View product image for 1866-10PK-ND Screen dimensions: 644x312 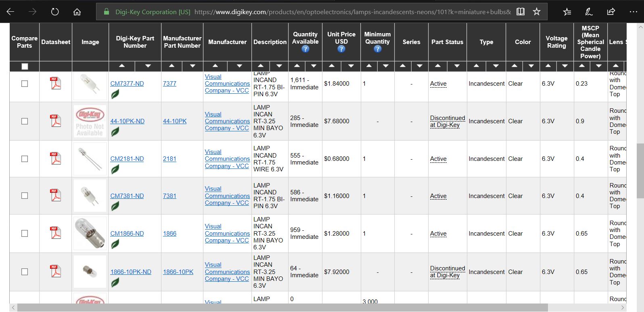pos(90,271)
